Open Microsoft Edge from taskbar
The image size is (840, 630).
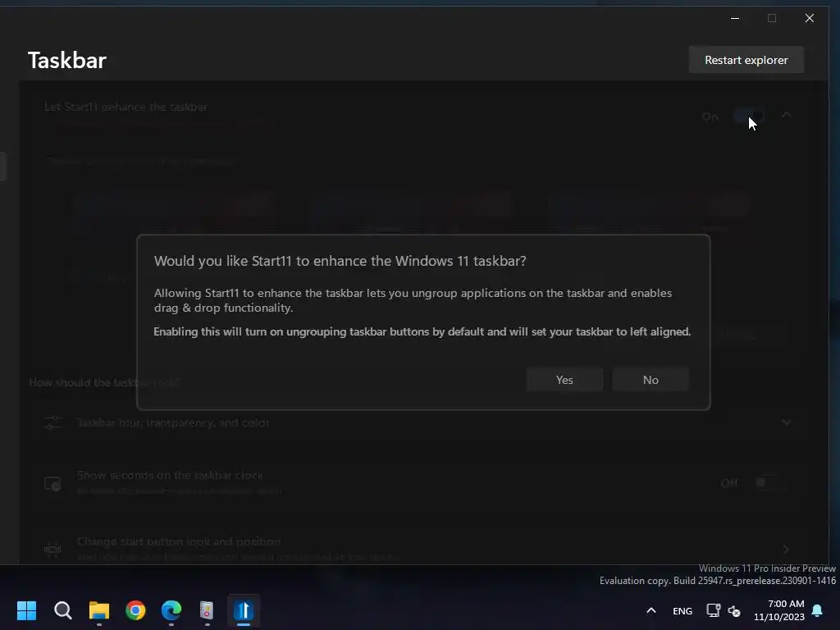171,610
